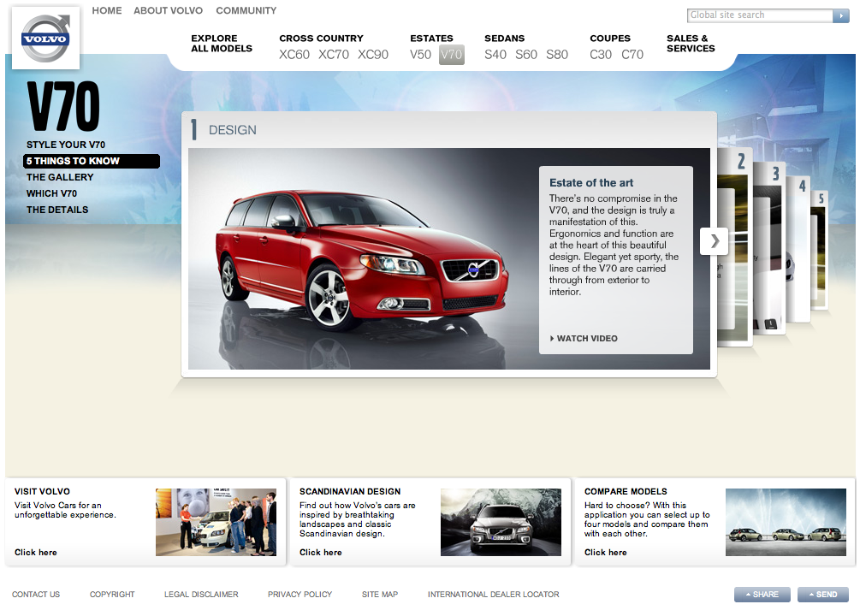Choose Style Your V70 in sidebar
This screenshot has width=860, height=616.
[x=66, y=145]
